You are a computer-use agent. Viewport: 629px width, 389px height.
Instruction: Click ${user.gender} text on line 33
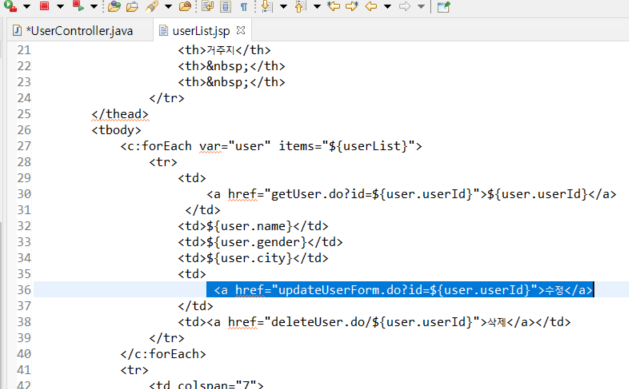(257, 242)
